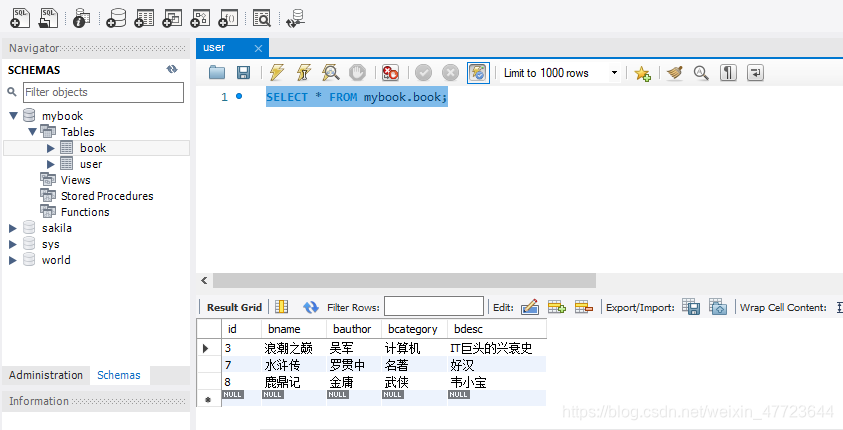This screenshot has height=430, width=843.
Task: Toggle Result Grid columns view icon
Action: 282,307
